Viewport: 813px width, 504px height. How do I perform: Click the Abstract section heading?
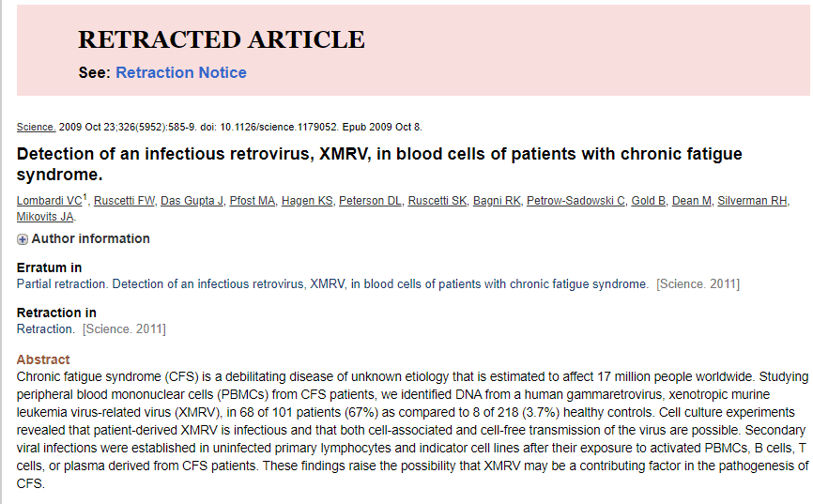coord(43,359)
